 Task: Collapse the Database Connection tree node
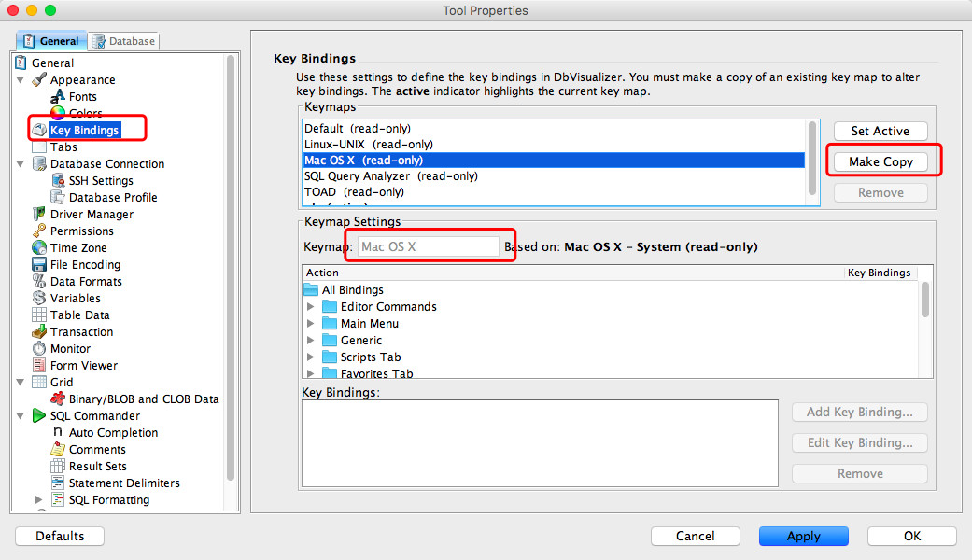pos(21,163)
